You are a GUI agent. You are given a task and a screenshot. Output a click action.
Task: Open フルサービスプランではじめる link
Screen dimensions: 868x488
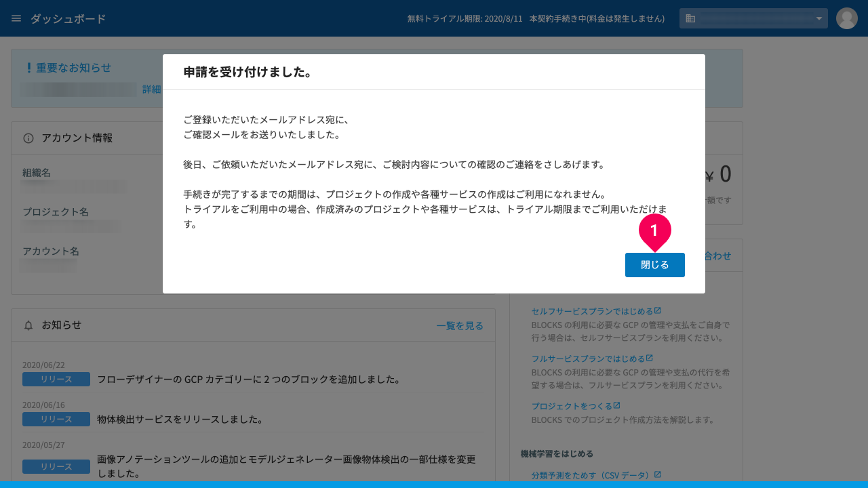tap(588, 359)
